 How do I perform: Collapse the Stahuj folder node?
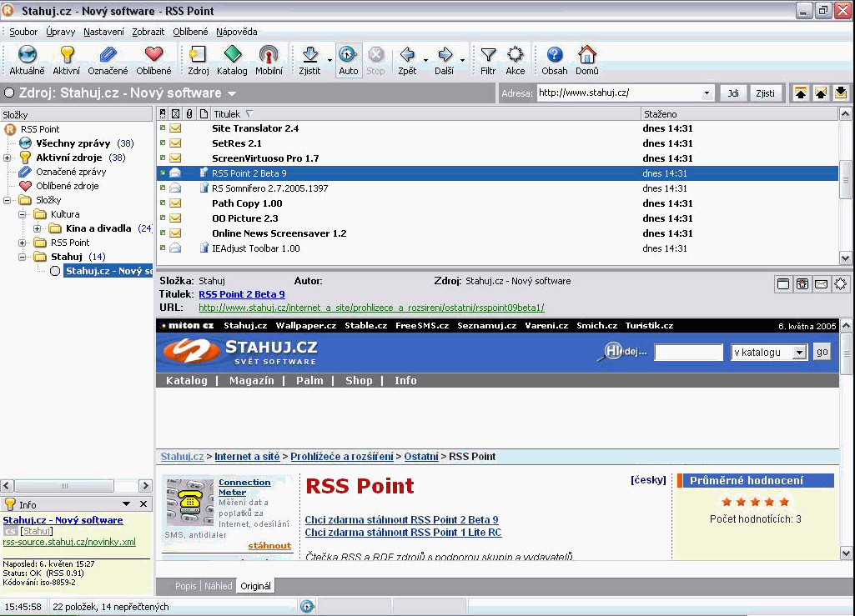[x=23, y=257]
